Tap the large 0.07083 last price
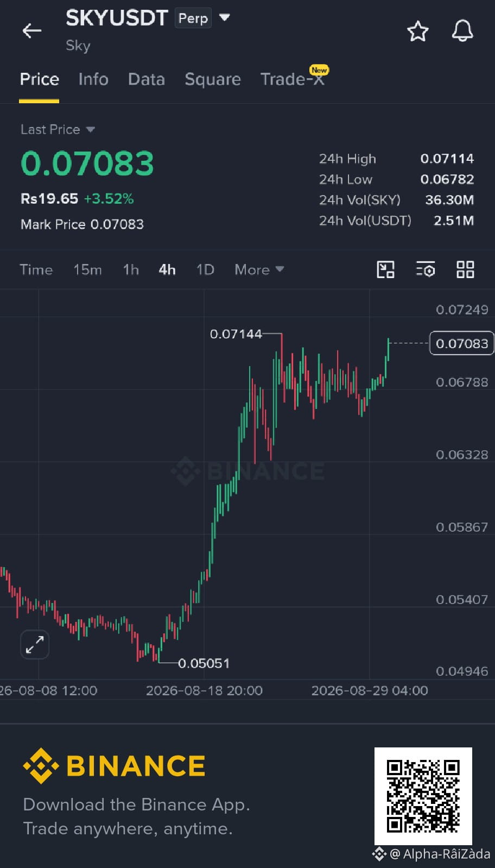The width and height of the screenshot is (495, 868). tap(87, 163)
